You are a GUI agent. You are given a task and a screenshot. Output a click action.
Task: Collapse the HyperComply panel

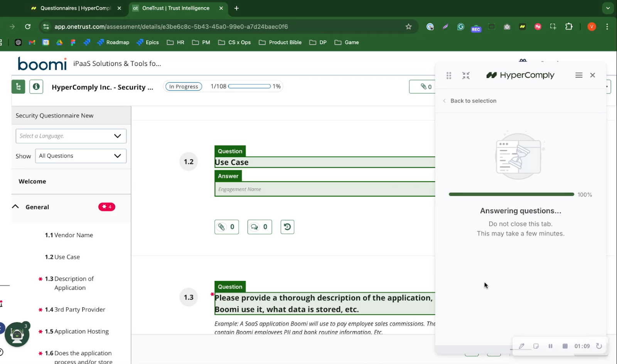(466, 76)
